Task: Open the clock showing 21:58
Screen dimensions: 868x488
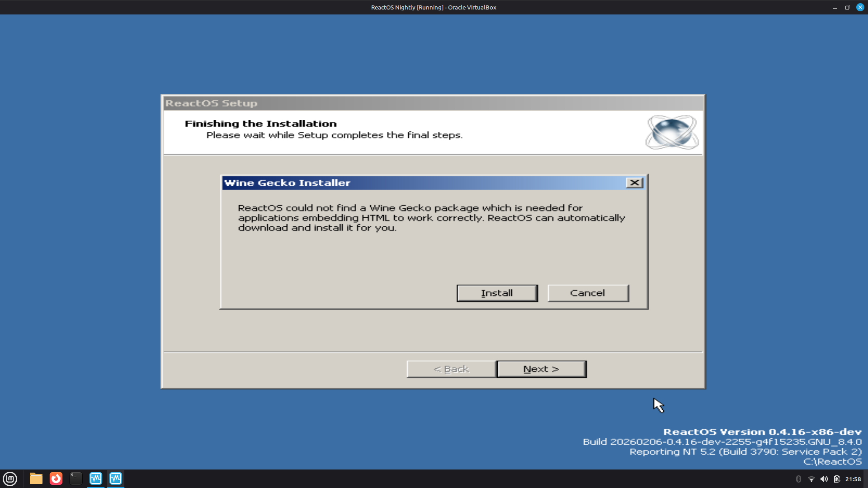Action: click(x=853, y=479)
